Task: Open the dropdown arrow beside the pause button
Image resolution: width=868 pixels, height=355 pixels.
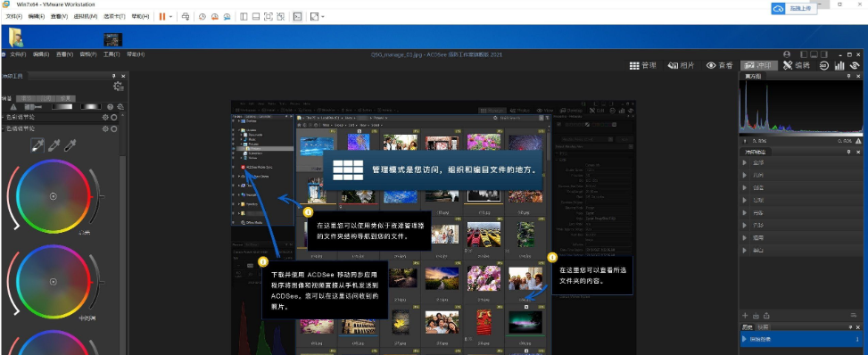Action: (x=170, y=17)
